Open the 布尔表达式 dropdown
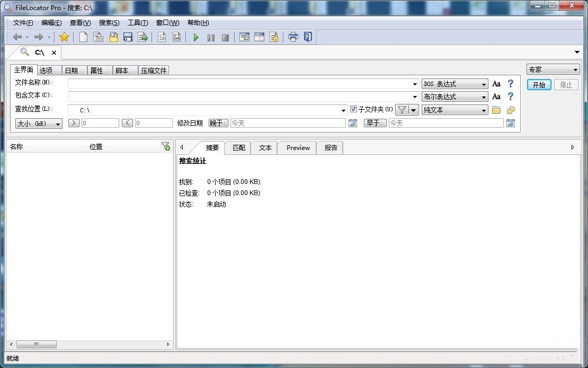588x368 pixels. [455, 97]
